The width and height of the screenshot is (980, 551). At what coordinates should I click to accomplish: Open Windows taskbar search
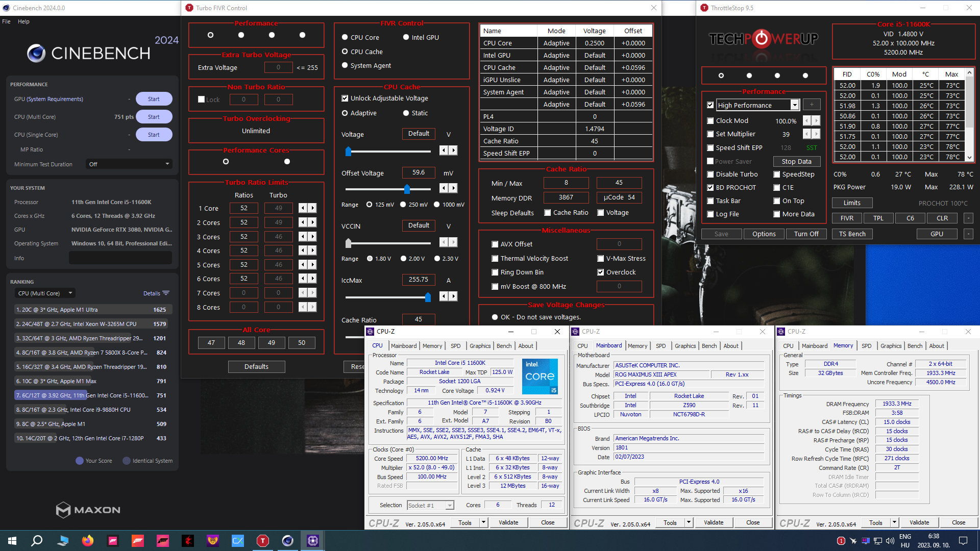pyautogui.click(x=37, y=540)
